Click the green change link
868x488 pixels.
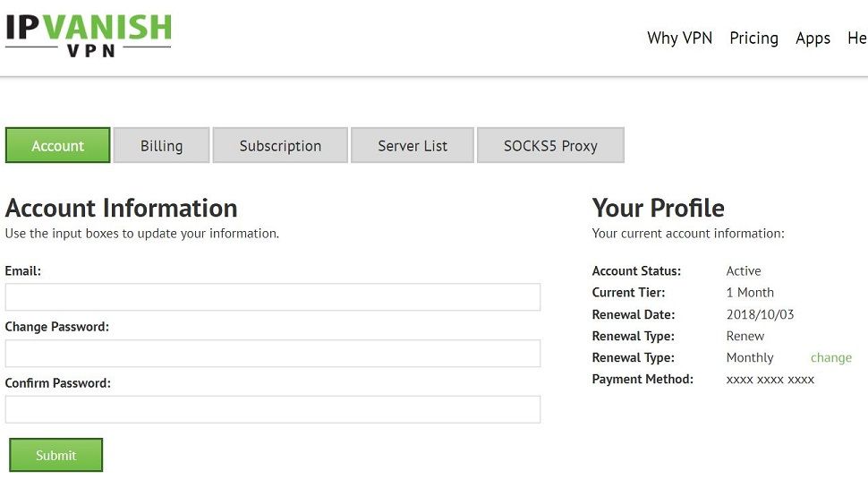830,357
